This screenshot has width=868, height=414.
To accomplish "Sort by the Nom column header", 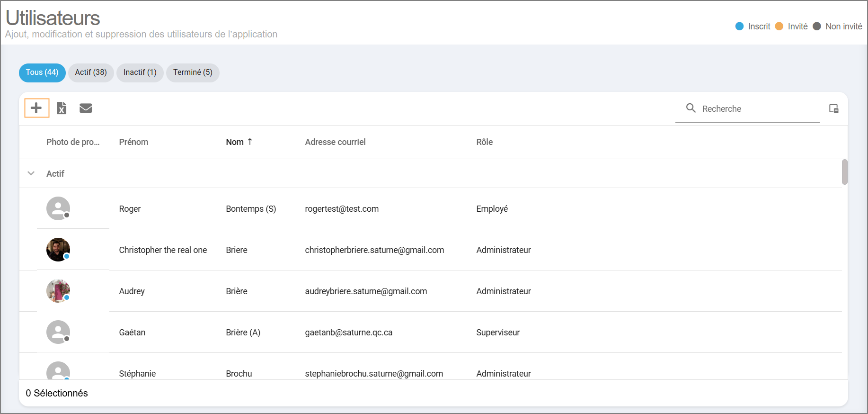I will [x=235, y=142].
